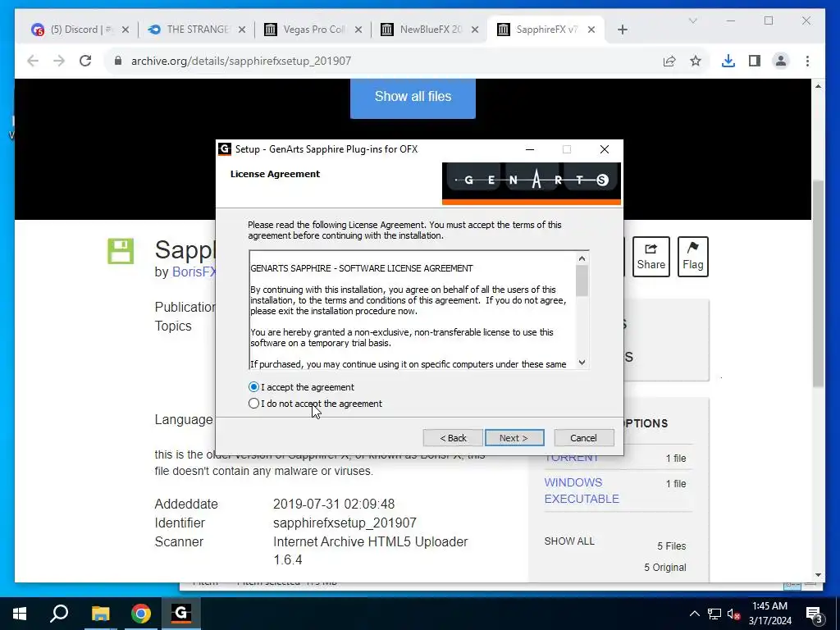Open File Explorer from the taskbar
The image size is (840, 630).
pyautogui.click(x=100, y=614)
